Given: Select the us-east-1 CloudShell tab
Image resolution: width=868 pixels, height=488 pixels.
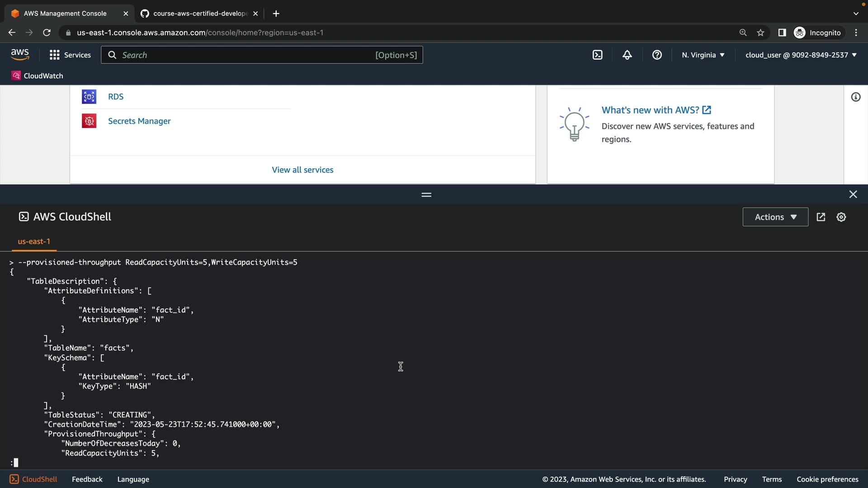Looking at the screenshot, I should 34,241.
